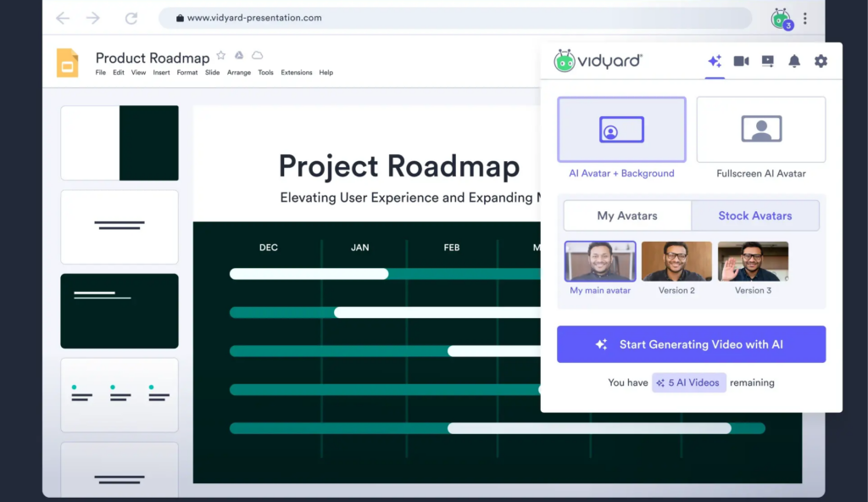Click the My main avatar label

[600, 290]
